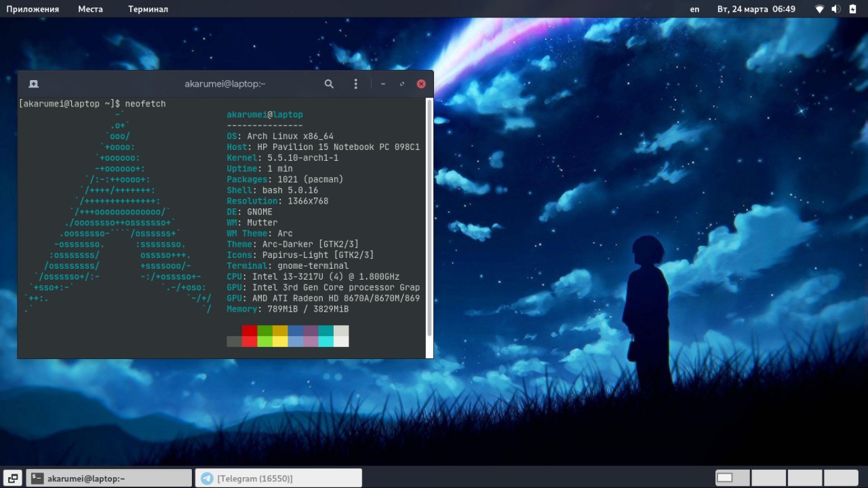868x488 pixels.
Task: Click the Memory: 789MiB / 3829MiB line
Action: click(288, 310)
